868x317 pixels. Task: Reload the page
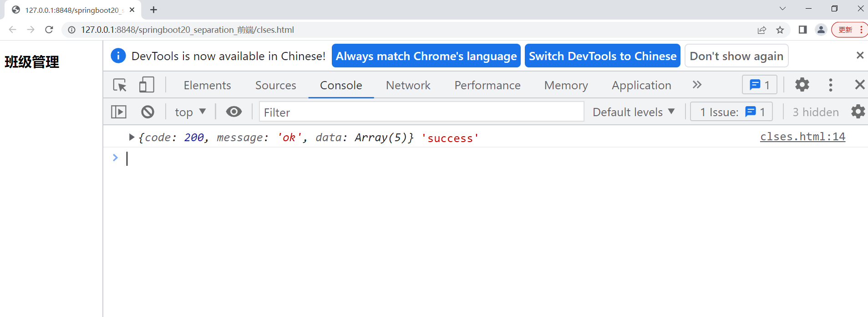(x=49, y=30)
